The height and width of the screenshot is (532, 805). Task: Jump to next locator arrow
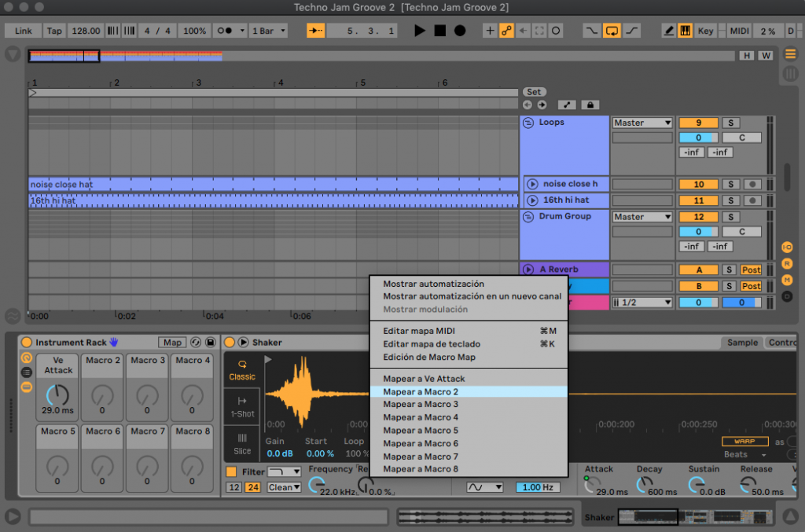pos(542,105)
